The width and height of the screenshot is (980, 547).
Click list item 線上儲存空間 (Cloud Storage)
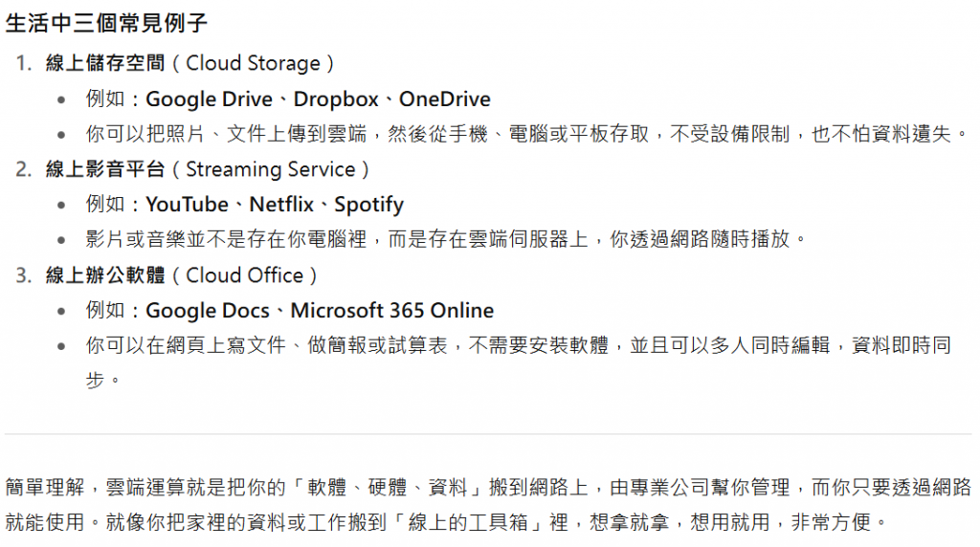(x=189, y=63)
